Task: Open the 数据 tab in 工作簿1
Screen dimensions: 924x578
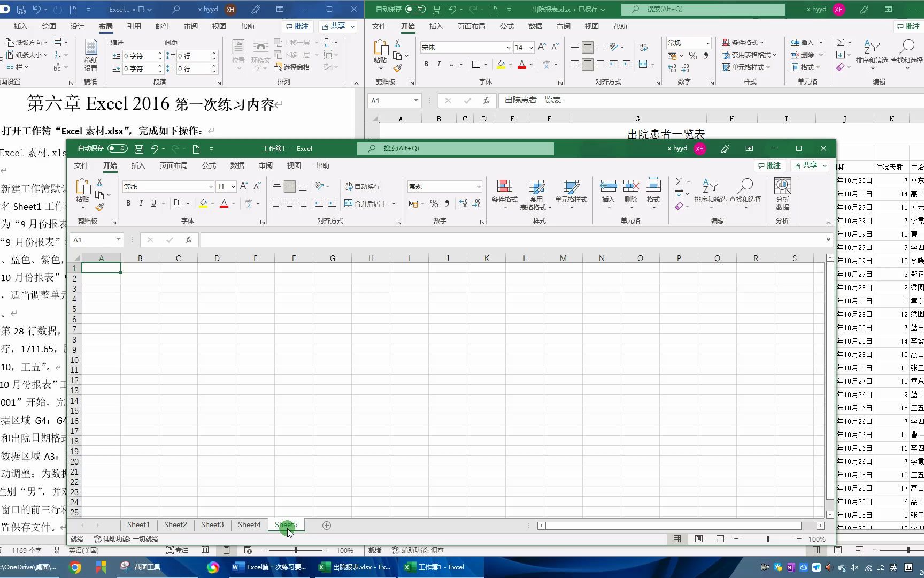Action: coord(237,165)
